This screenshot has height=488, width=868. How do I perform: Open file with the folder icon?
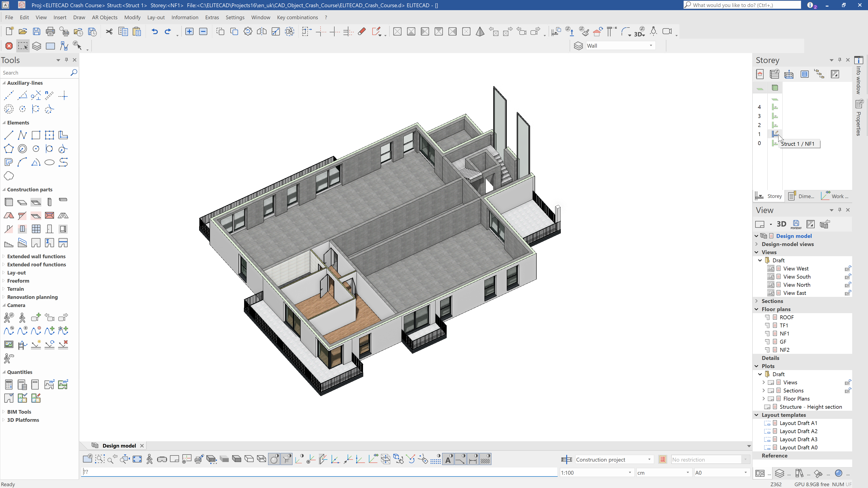(23, 31)
